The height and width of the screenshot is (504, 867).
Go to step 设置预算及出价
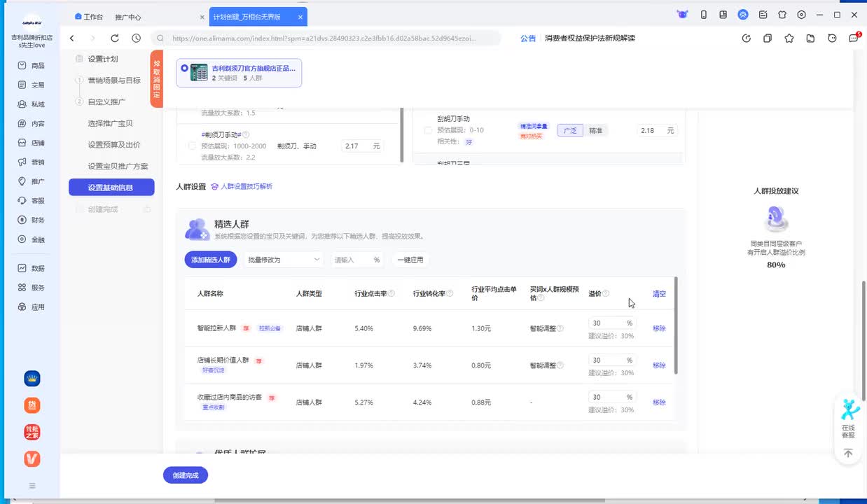coord(114,145)
